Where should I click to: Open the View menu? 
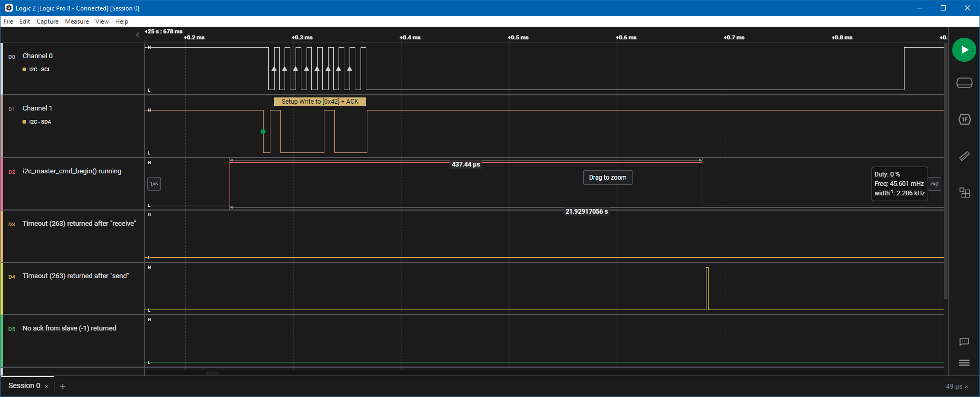coord(102,21)
